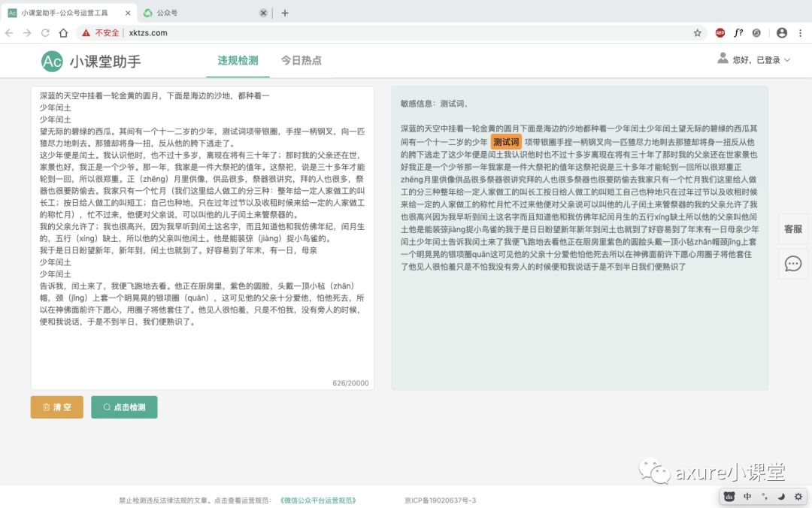Toggle the bookmark star for this page
The image size is (812, 508).
[697, 32]
